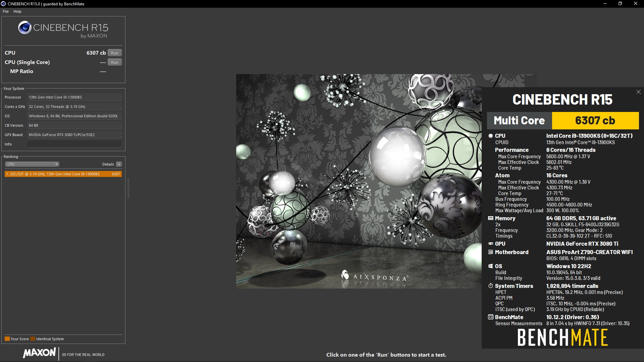
Task: Click the System Timers clock icon
Action: (490, 286)
